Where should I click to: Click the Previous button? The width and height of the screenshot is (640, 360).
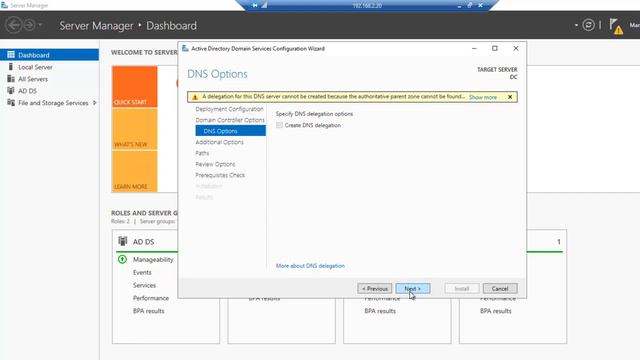click(375, 289)
